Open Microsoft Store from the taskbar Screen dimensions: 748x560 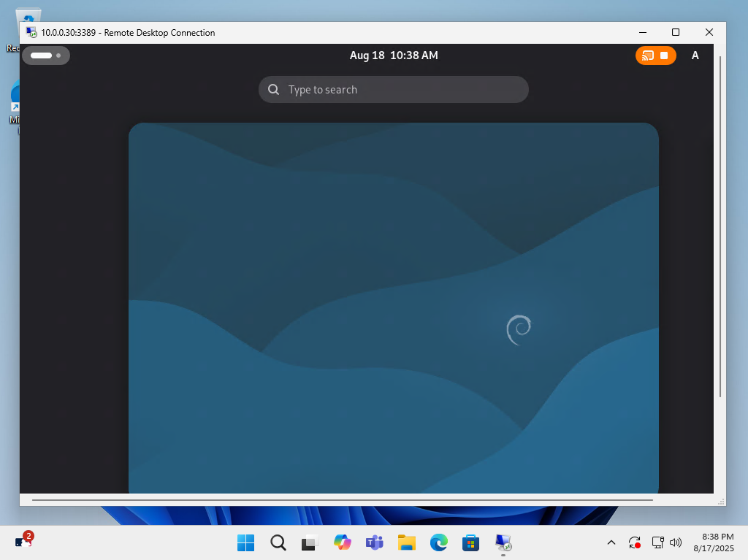pyautogui.click(x=470, y=542)
